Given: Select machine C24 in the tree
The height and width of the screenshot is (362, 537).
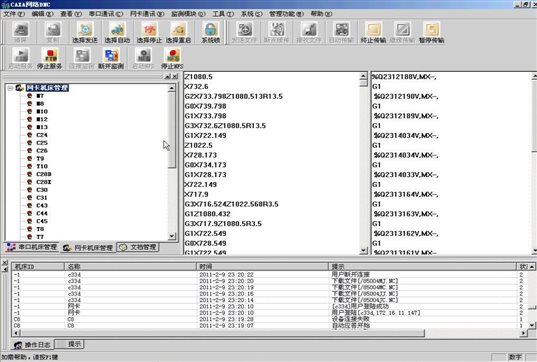Looking at the screenshot, I should [x=42, y=135].
